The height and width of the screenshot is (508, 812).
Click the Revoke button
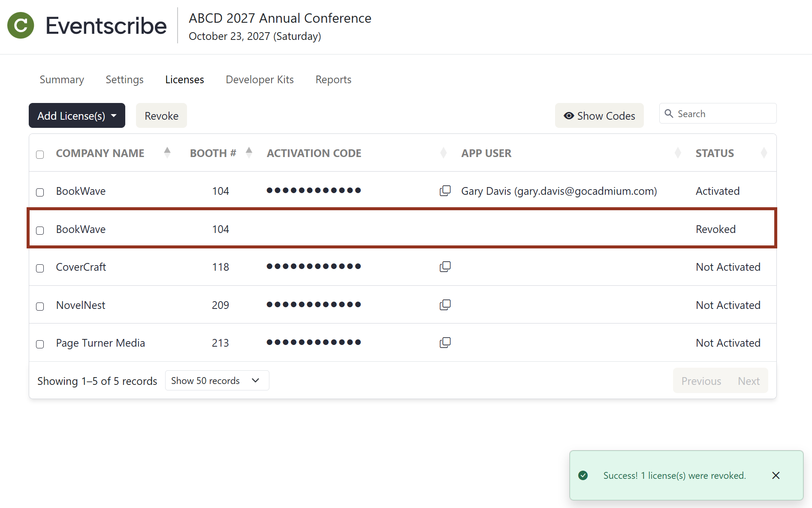click(x=161, y=115)
